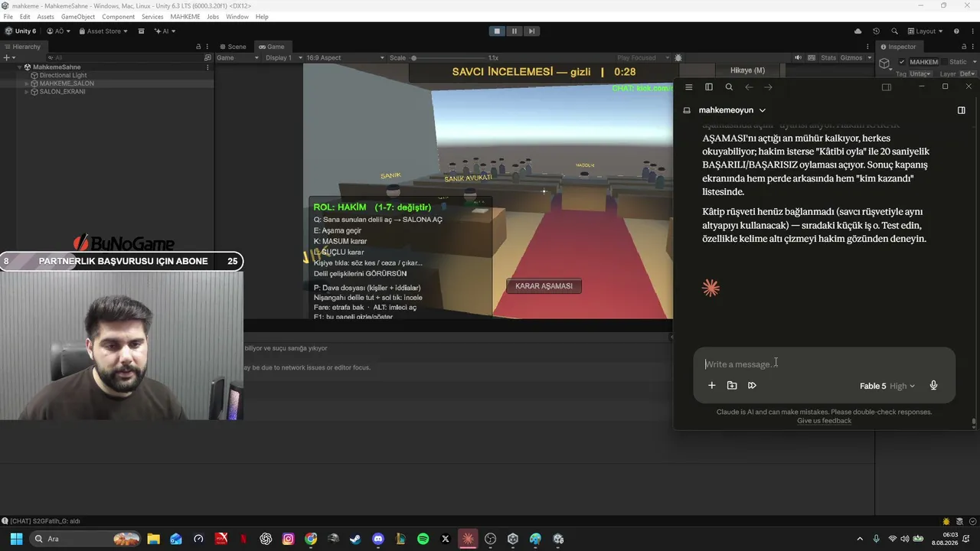Viewport: 980px width, 551px height.
Task: Expand the MAHKEME_SALON tree item
Action: coord(27,83)
